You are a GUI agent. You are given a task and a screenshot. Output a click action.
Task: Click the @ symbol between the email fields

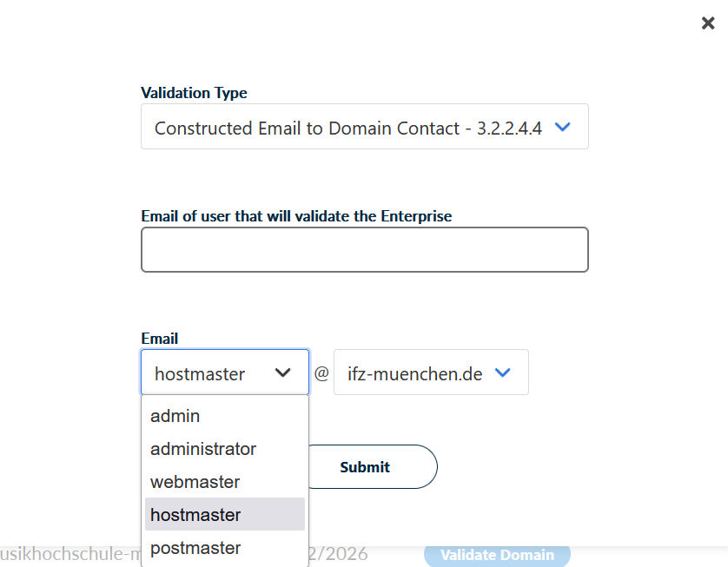321,373
